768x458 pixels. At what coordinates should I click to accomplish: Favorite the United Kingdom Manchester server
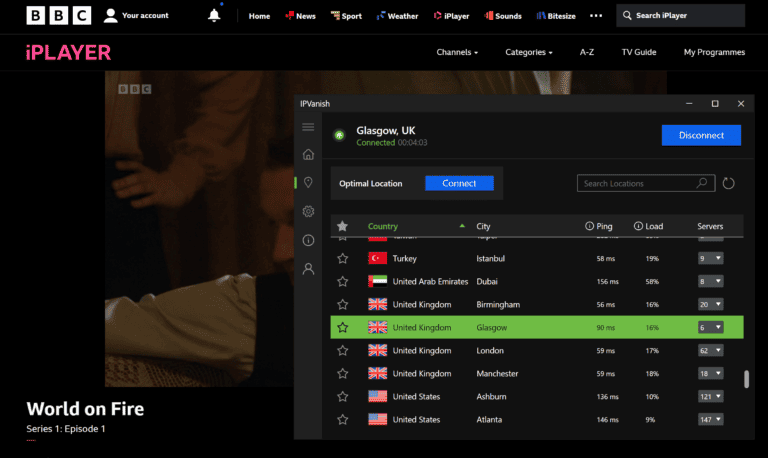[342, 373]
